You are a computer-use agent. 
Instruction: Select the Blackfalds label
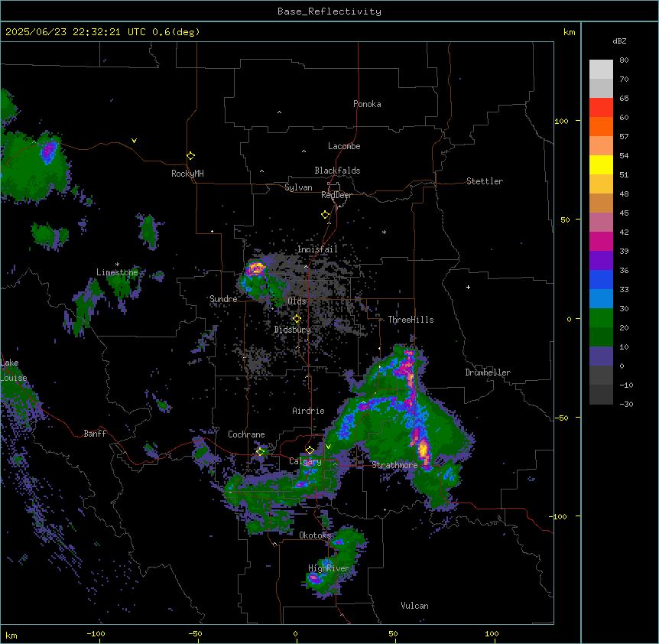337,171
